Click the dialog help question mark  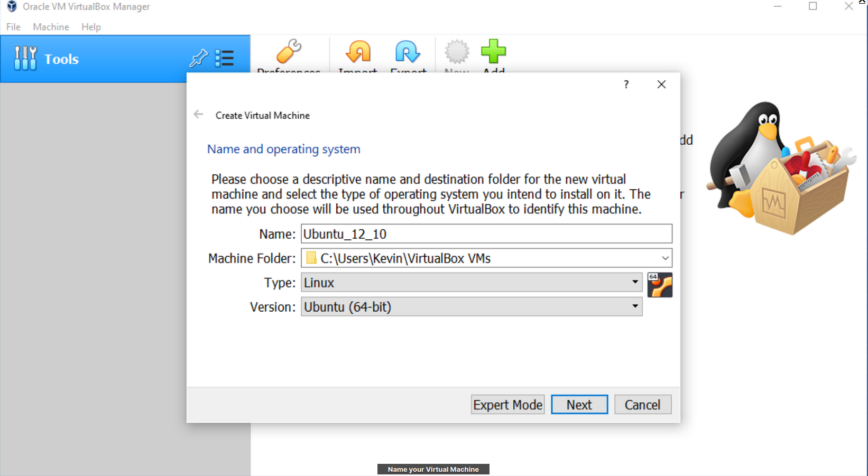tap(626, 84)
